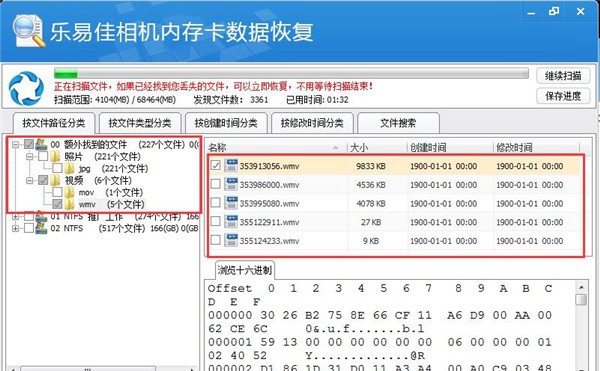600x371 pixels.
Task: Click the 01 NTFS drive icon
Action: click(x=41, y=216)
